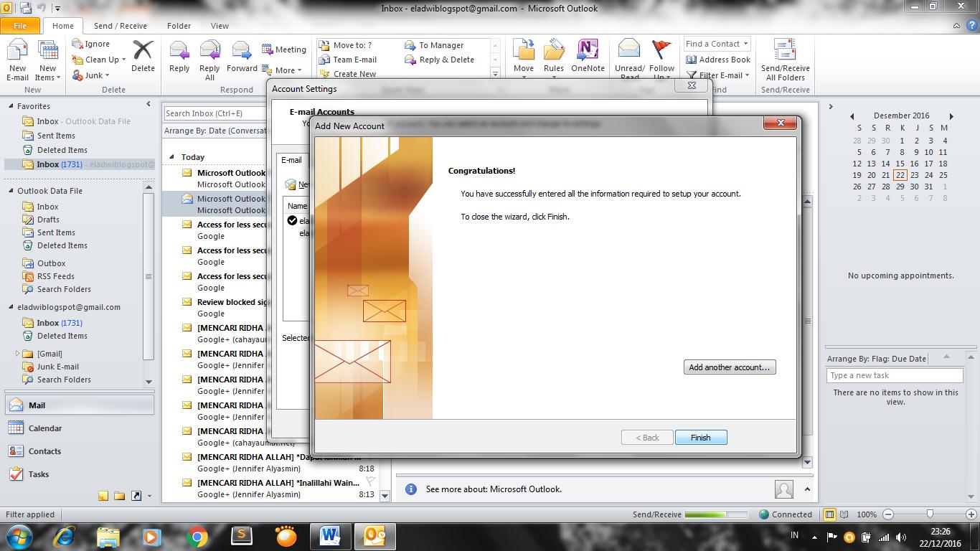Click the zoom in plus button
Screen dimensions: 980x551
point(971,514)
